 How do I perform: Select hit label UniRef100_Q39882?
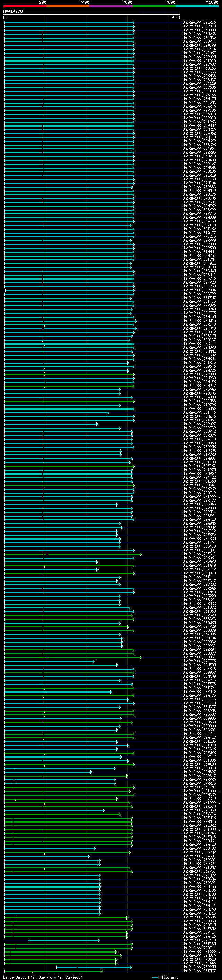(199, 125)
